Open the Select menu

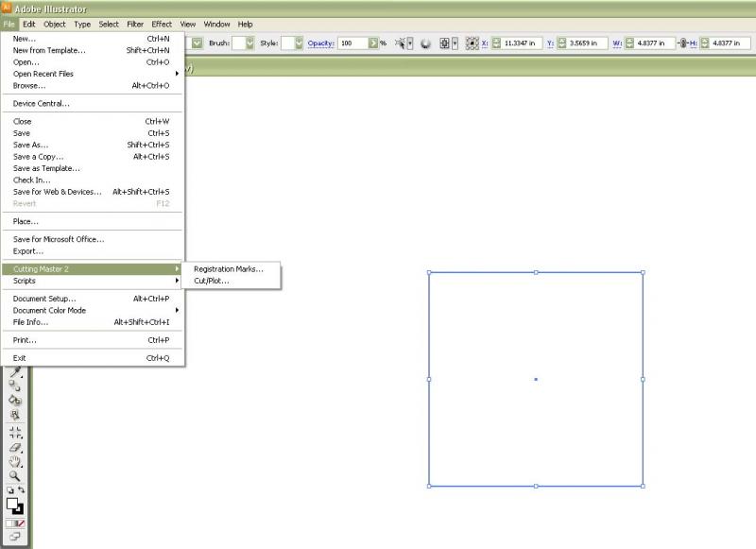click(x=109, y=25)
